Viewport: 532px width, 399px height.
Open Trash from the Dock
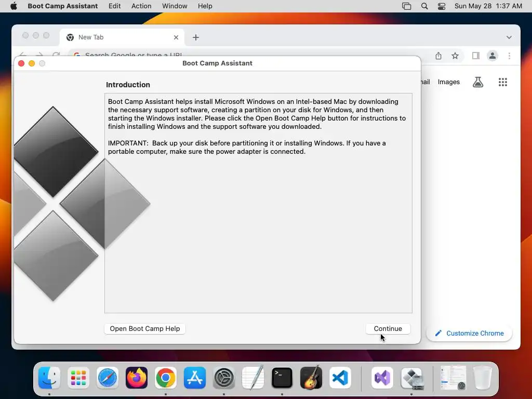click(x=483, y=378)
